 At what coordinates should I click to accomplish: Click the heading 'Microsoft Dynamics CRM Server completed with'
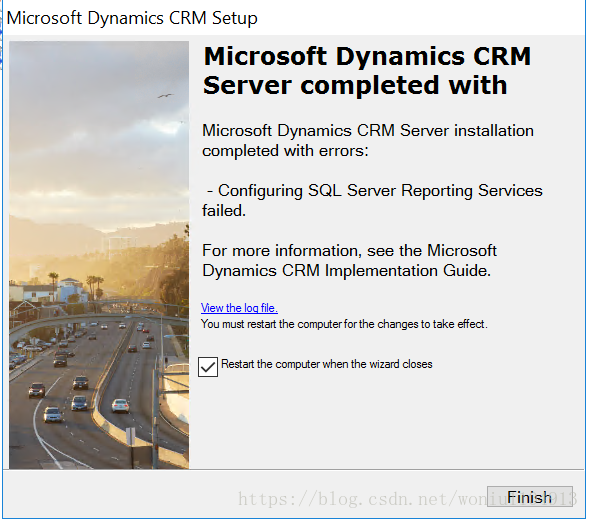(x=367, y=71)
